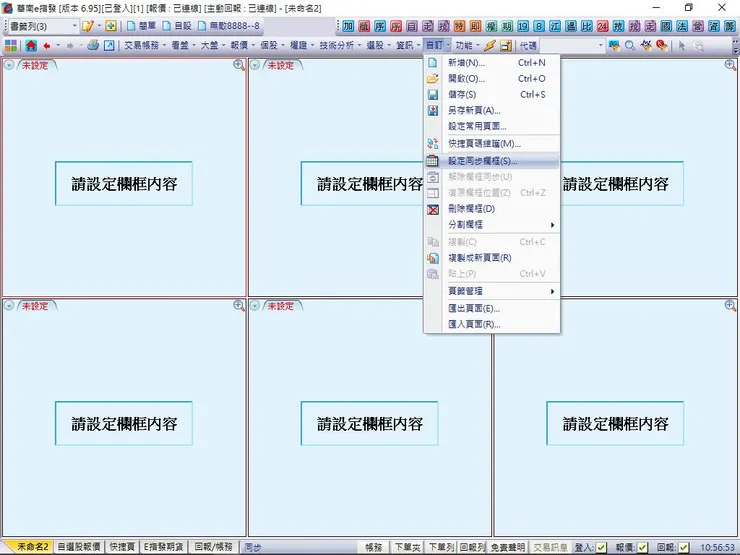Click the lightning bolt icon
The image size is (740, 555).
pyautogui.click(x=490, y=46)
